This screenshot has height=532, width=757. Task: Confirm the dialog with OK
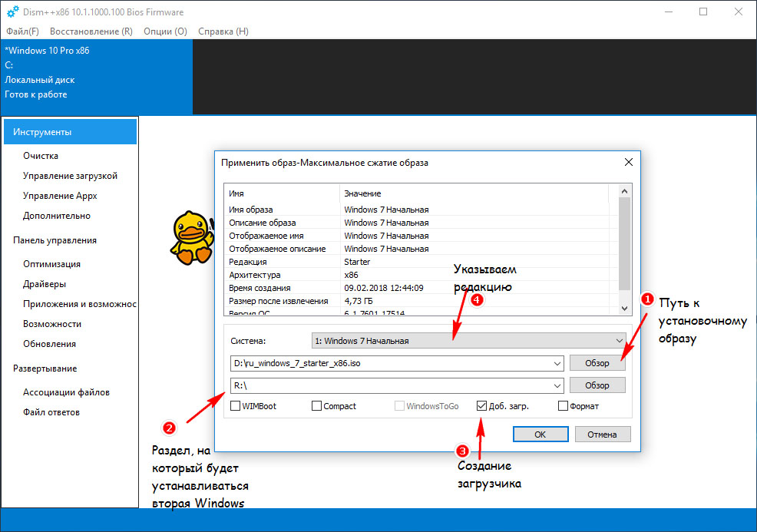(x=540, y=434)
